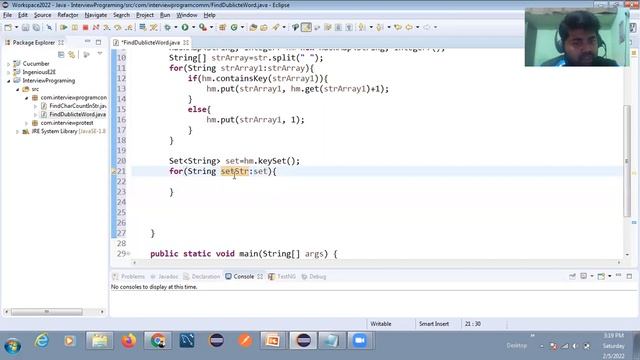This screenshot has height=360, width=640.
Task: Open the Source menu
Action: [x=42, y=15]
